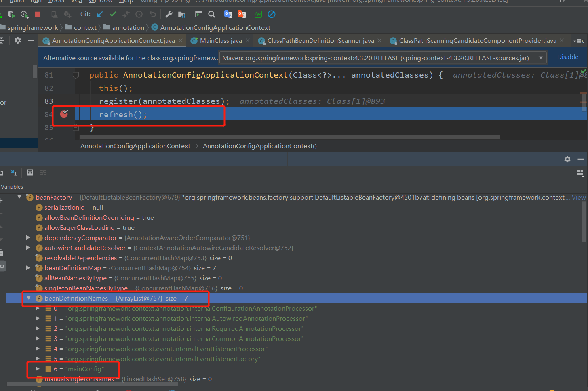Click the blue prohibited circle icon

click(272, 14)
